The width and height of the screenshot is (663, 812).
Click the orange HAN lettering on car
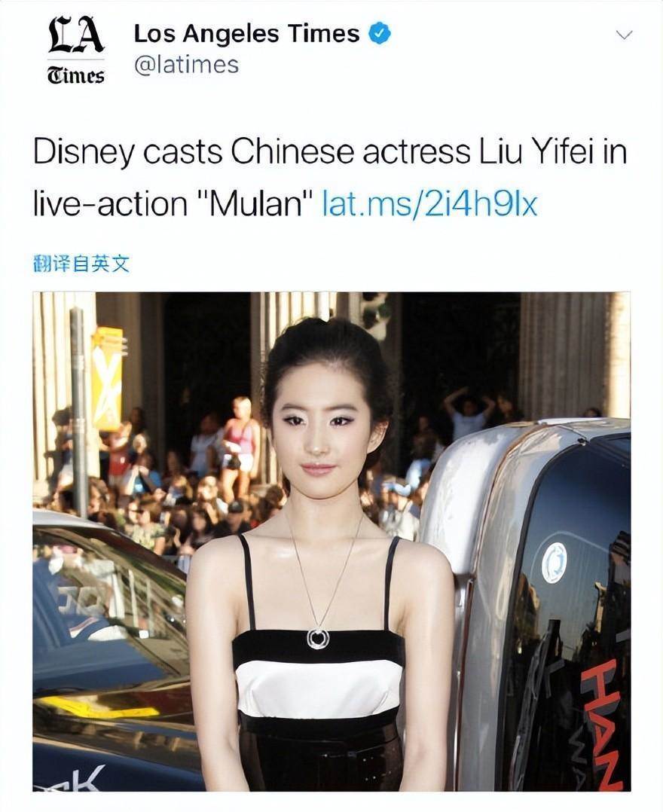603,721
